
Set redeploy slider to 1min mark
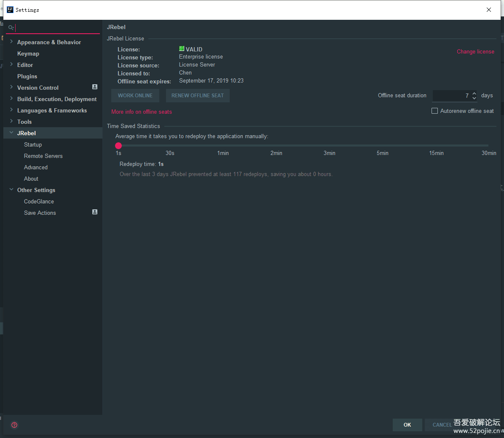pyautogui.click(x=223, y=146)
